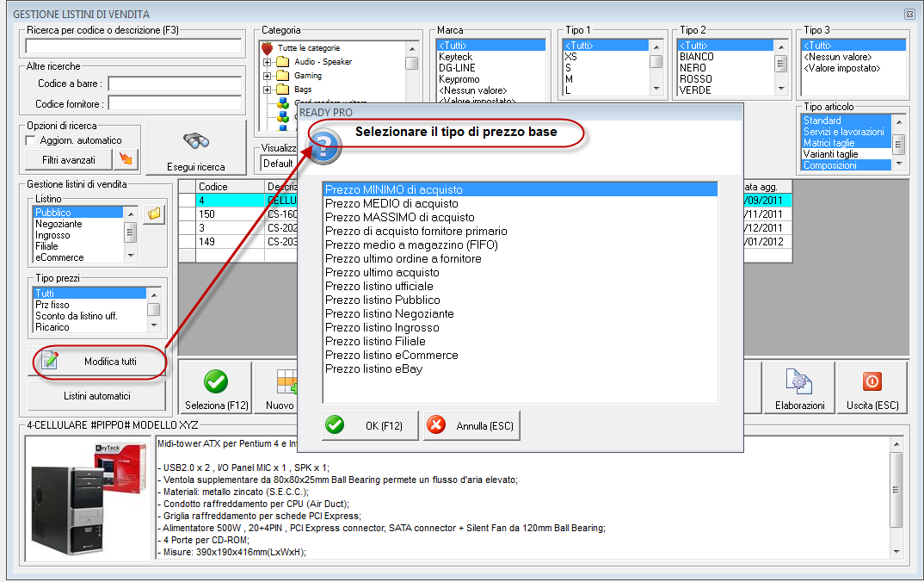Select ROSSO in the Tipo 2 list
This screenshot has width=924, height=582.
coord(725,79)
